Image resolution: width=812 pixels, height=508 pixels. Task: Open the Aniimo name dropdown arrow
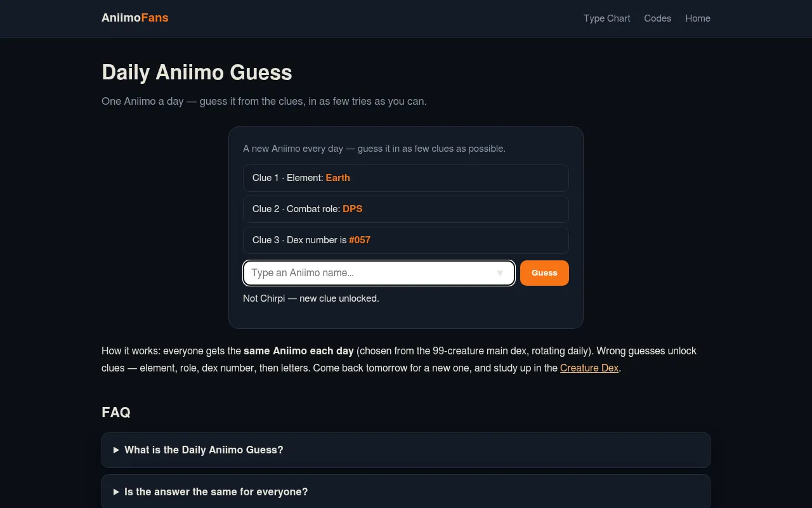coord(500,273)
